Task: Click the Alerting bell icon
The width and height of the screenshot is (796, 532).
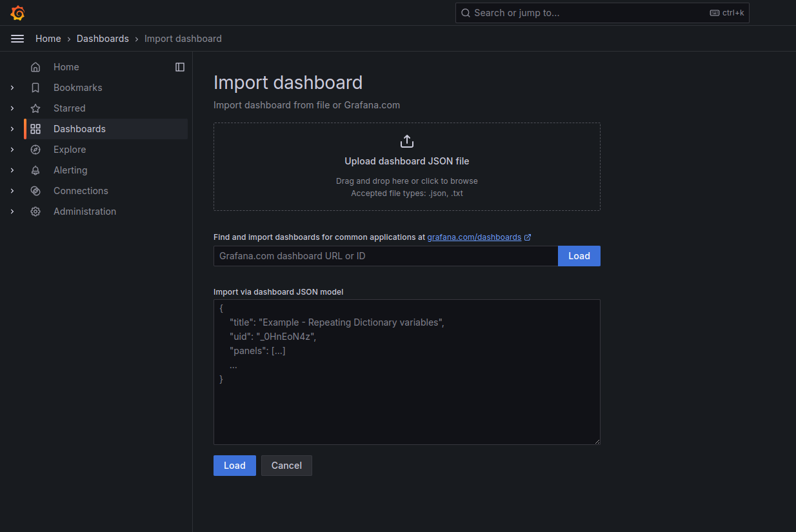Action: coord(35,170)
